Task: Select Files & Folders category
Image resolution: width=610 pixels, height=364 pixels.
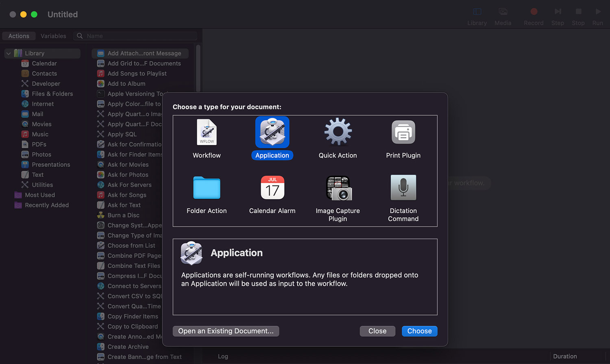Action: tap(52, 94)
